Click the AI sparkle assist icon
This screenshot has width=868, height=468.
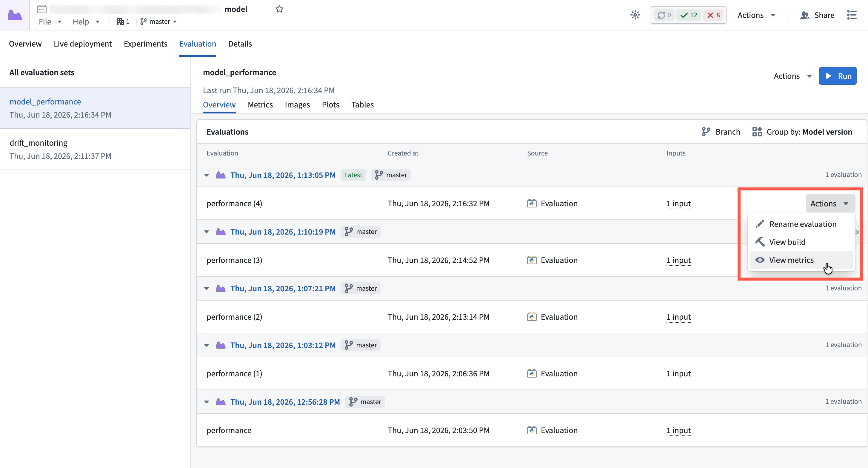click(x=635, y=15)
